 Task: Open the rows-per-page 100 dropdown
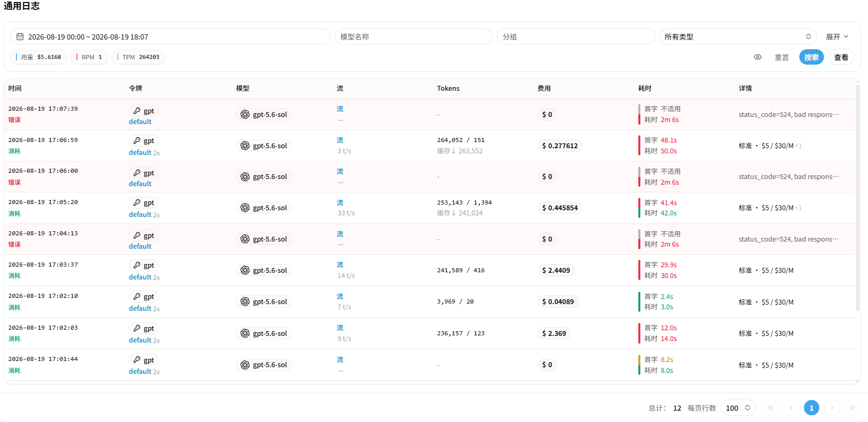[x=738, y=408]
